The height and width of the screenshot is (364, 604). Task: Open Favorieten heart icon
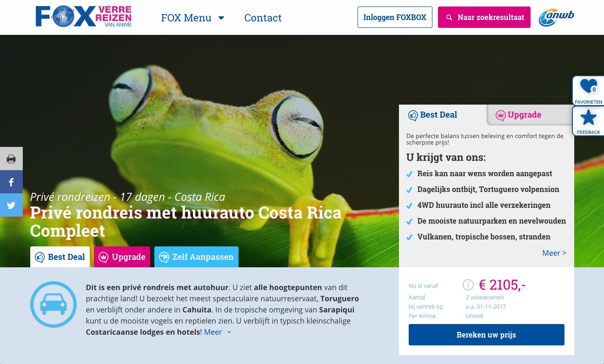click(589, 91)
